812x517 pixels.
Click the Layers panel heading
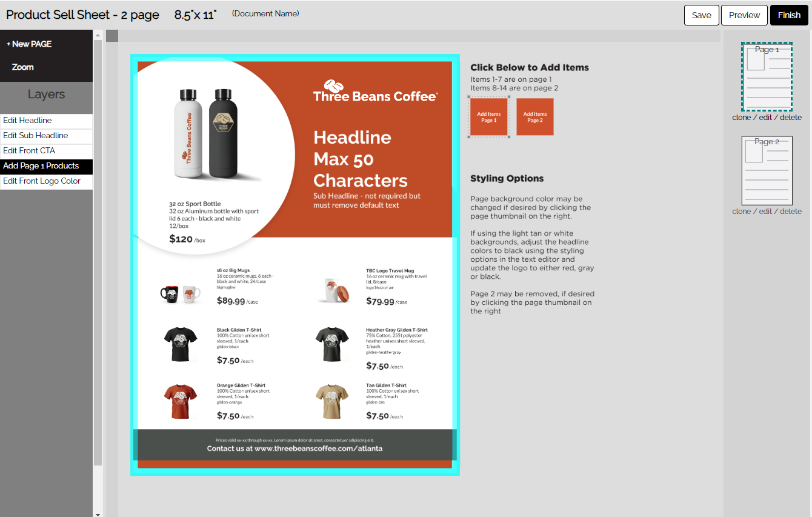point(46,95)
